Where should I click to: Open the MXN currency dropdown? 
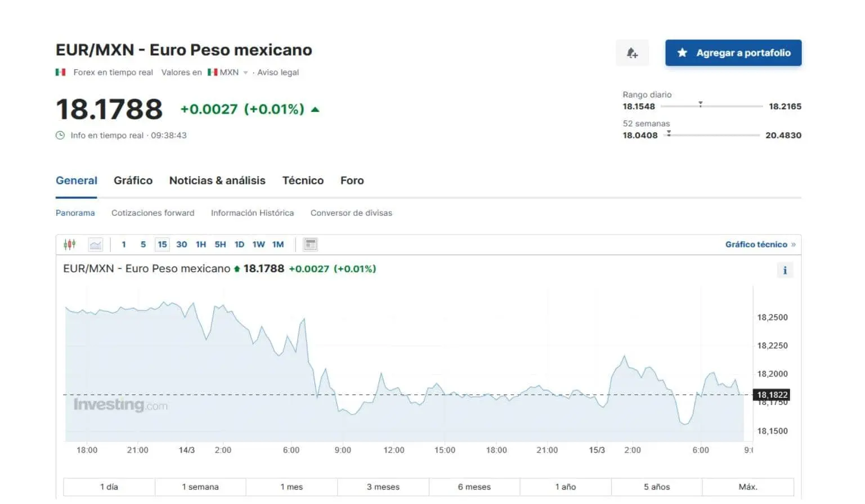click(x=228, y=73)
